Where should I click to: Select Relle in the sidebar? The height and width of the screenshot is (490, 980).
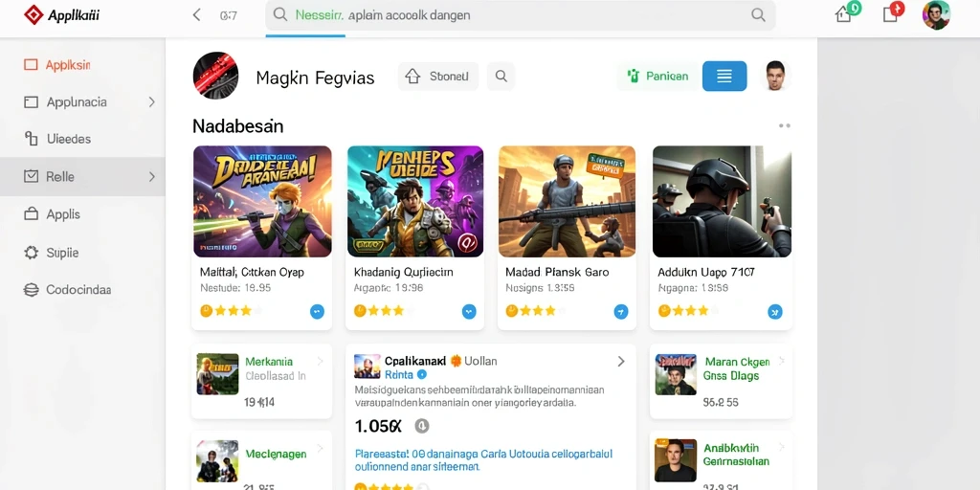pyautogui.click(x=82, y=177)
